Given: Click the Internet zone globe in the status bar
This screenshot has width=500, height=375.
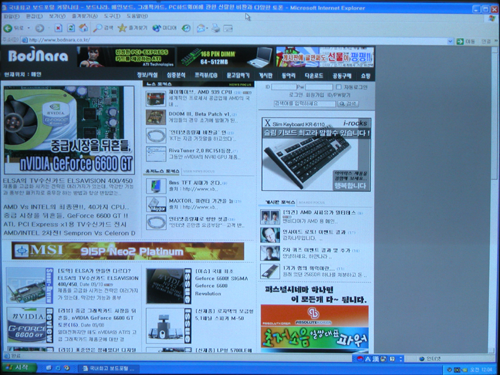Looking at the screenshot, I should 422,359.
